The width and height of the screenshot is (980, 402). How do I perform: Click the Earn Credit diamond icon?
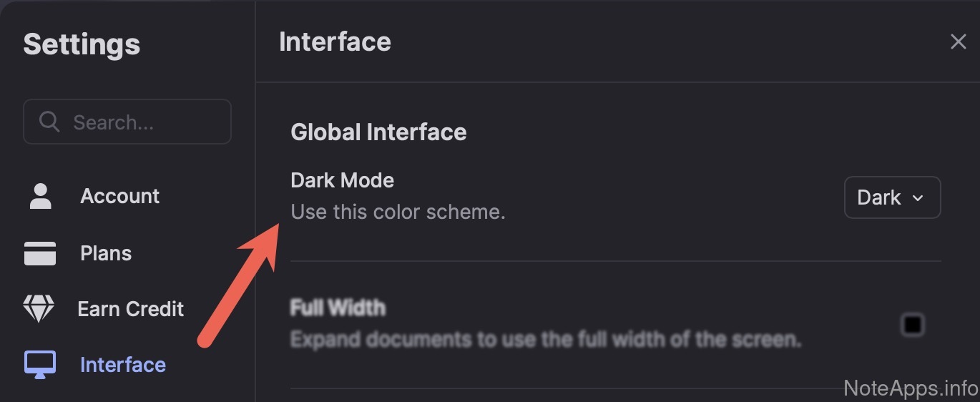pos(40,309)
